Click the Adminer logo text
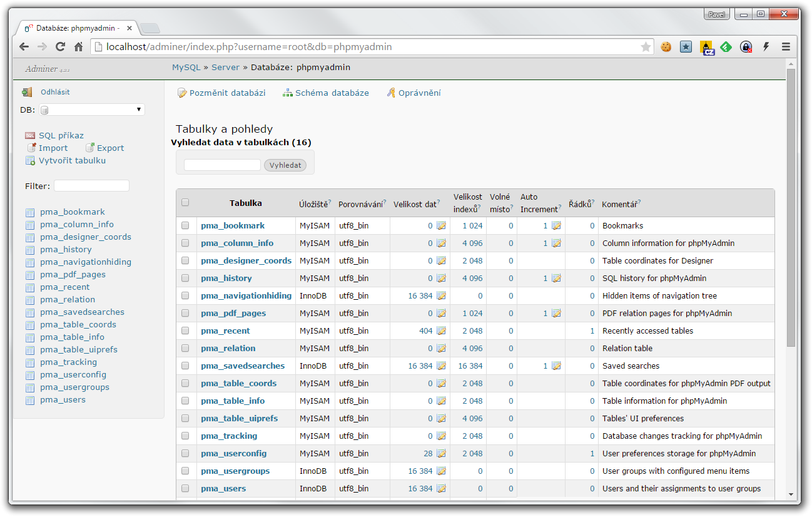This screenshot has width=812, height=517. click(x=41, y=69)
